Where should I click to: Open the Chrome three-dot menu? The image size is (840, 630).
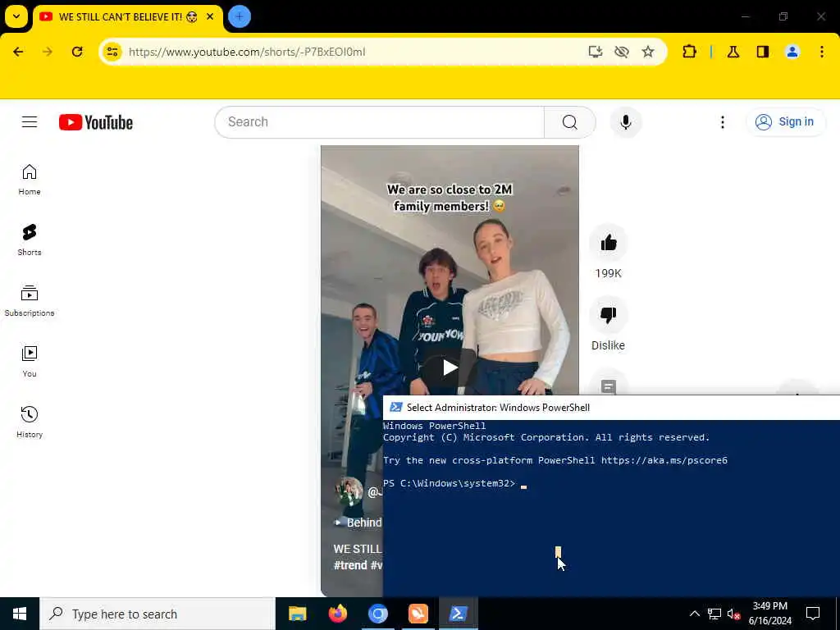click(822, 52)
